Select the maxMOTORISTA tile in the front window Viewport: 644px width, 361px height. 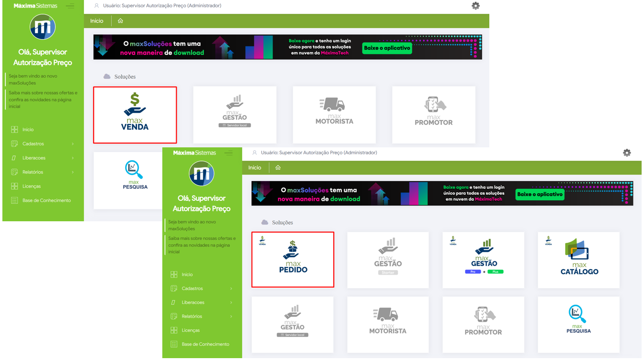point(388,325)
